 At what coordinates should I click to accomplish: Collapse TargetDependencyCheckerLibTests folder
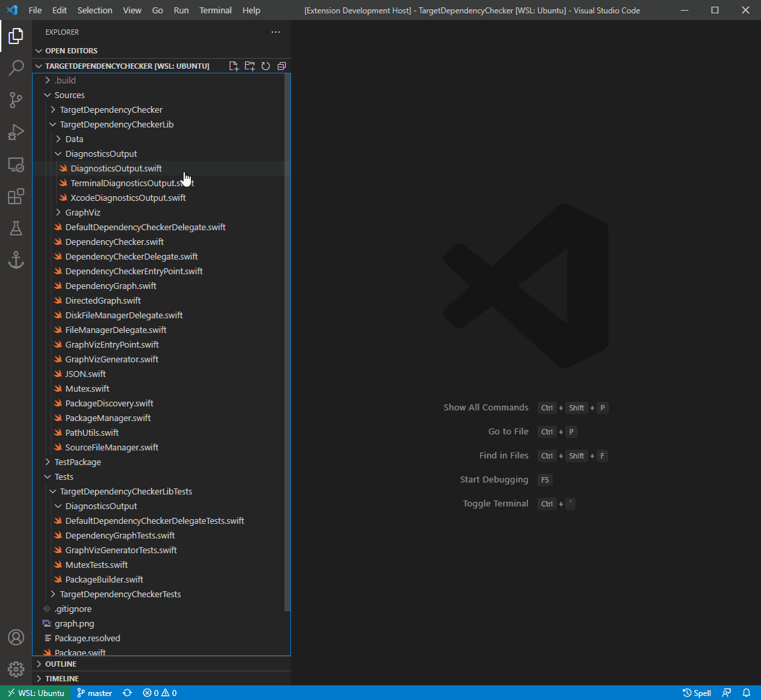click(x=162, y=491)
